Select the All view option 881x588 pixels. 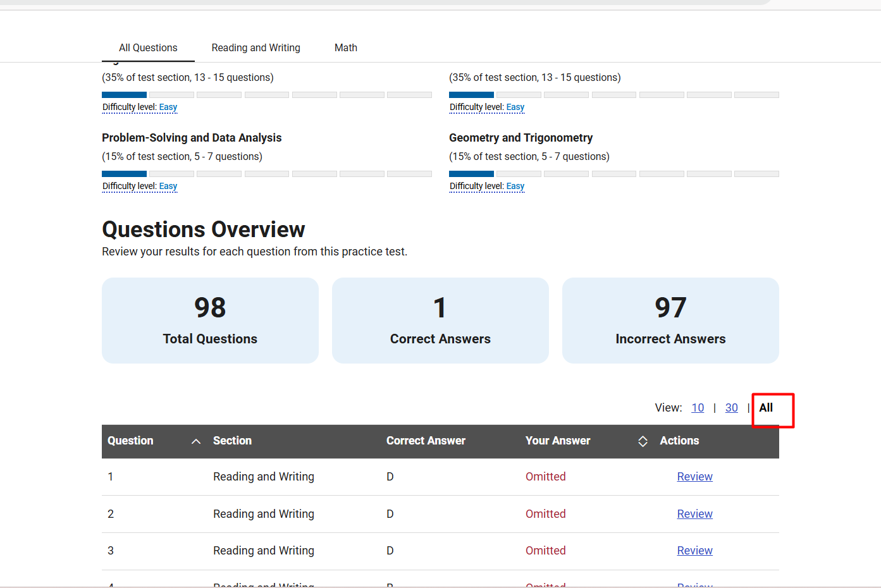click(766, 408)
